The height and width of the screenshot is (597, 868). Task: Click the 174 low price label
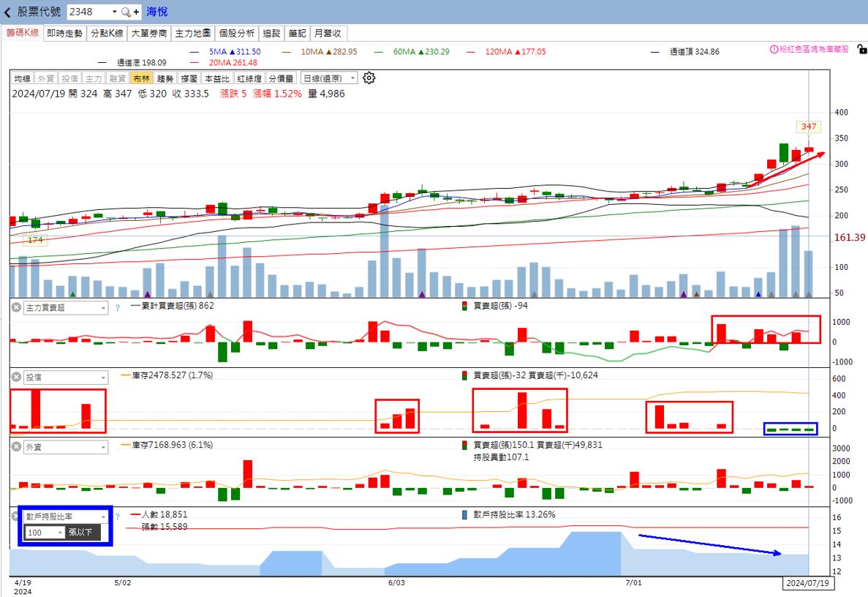click(35, 240)
